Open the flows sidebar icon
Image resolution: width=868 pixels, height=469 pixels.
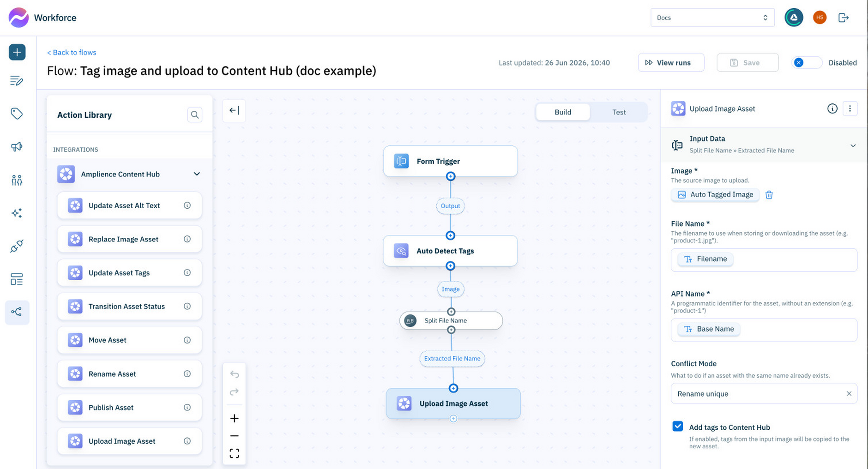[17, 312]
